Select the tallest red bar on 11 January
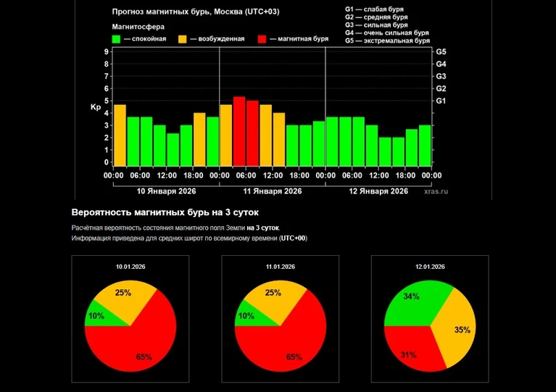The image size is (556, 392). [238, 130]
